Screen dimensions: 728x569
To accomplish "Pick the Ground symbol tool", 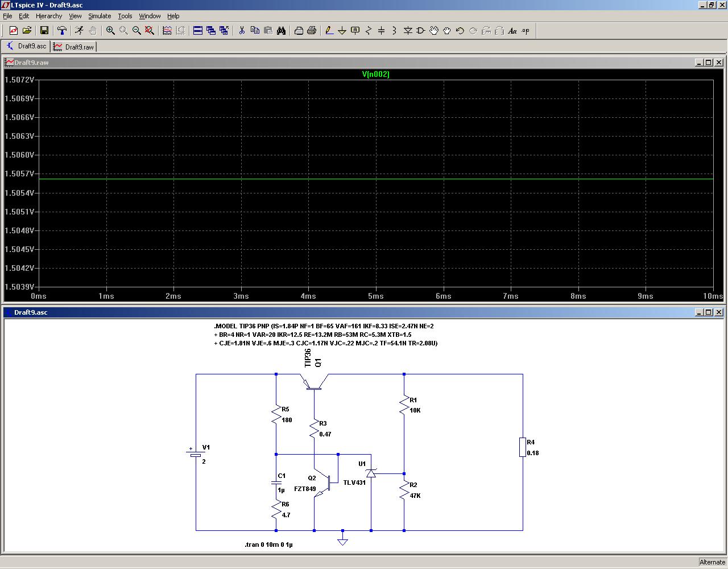I will (342, 31).
